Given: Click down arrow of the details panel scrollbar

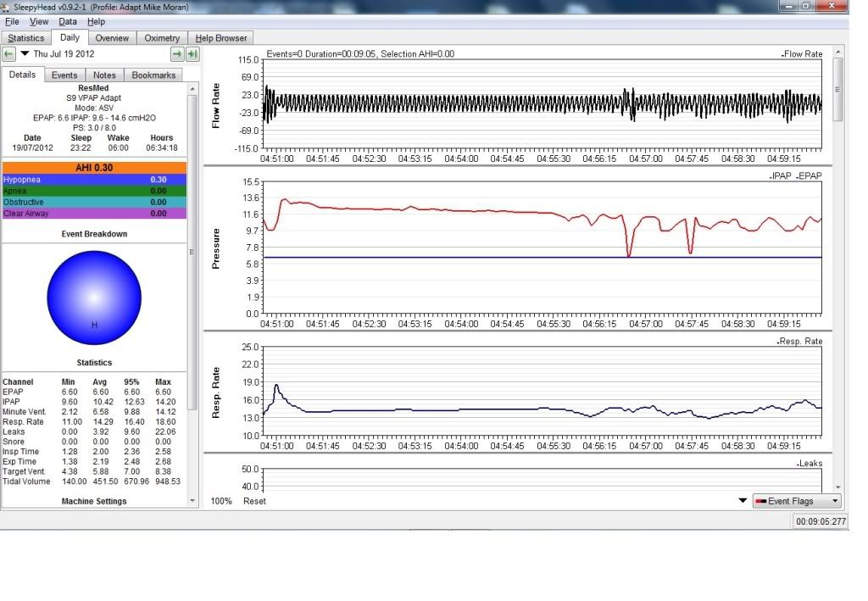Looking at the screenshot, I should [x=192, y=501].
